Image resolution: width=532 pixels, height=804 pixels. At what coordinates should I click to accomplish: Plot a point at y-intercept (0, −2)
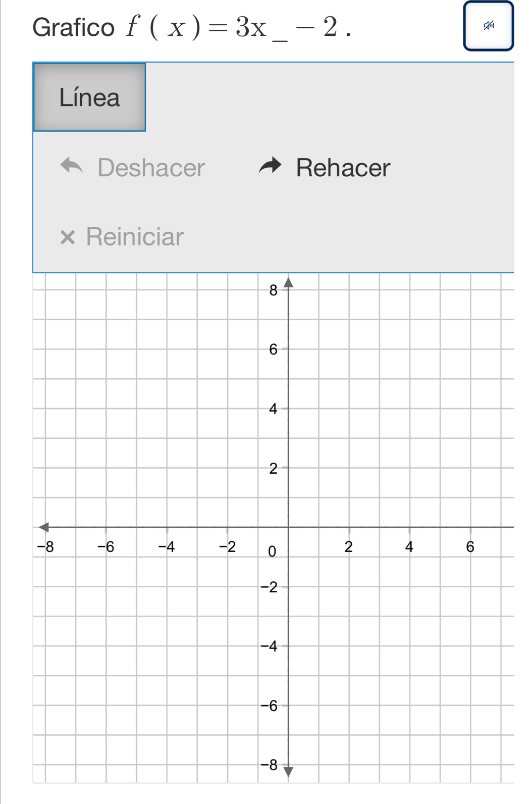[x=288, y=587]
